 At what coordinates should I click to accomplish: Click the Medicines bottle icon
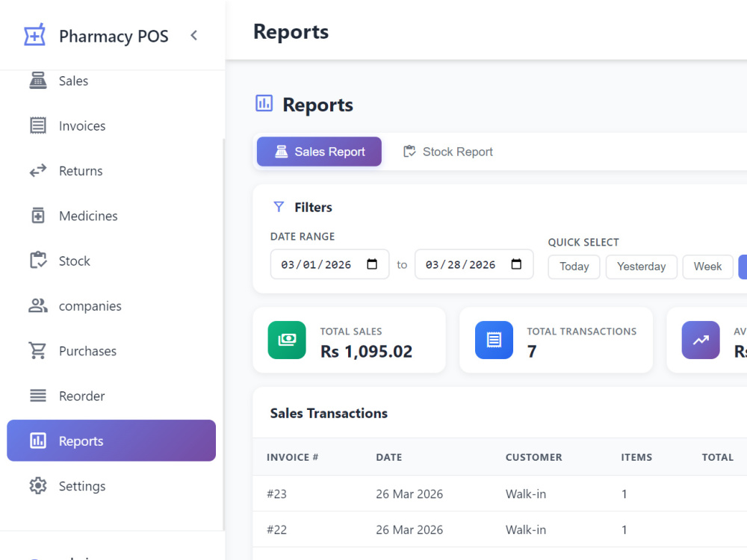38,216
